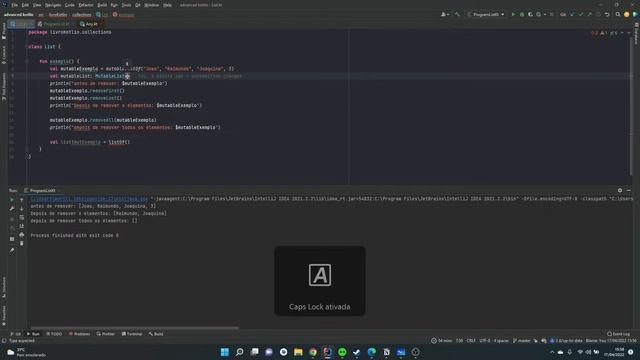This screenshot has width=640, height=360.
Task: Open Google Chrome from taskbar
Action: click(313, 352)
